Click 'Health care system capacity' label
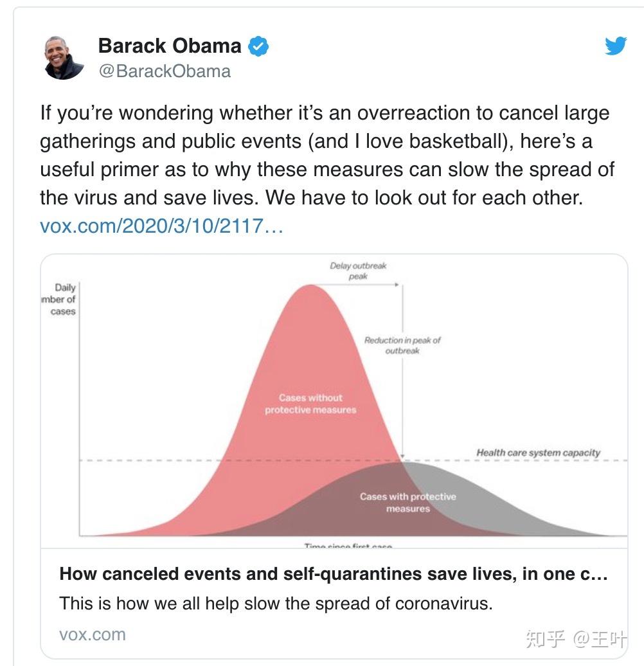644x666 pixels. 538,453
